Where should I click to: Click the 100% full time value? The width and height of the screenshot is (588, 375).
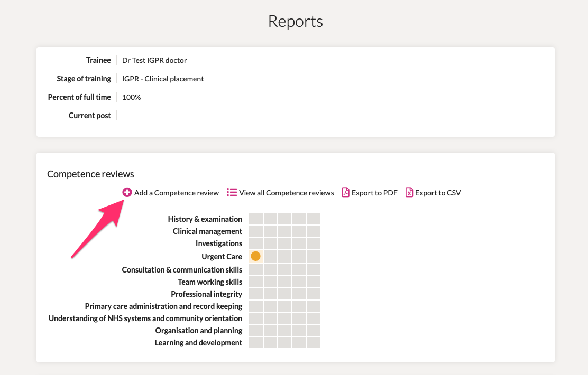pyautogui.click(x=132, y=97)
